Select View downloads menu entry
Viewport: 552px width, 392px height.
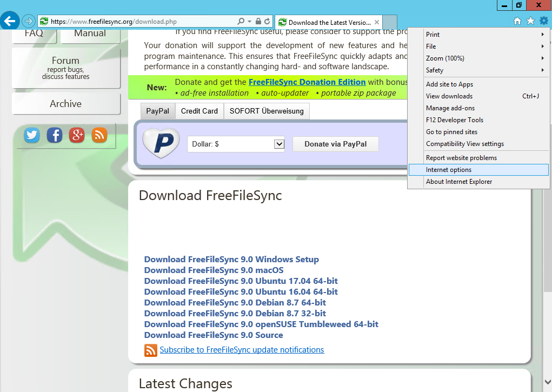pyautogui.click(x=478, y=96)
